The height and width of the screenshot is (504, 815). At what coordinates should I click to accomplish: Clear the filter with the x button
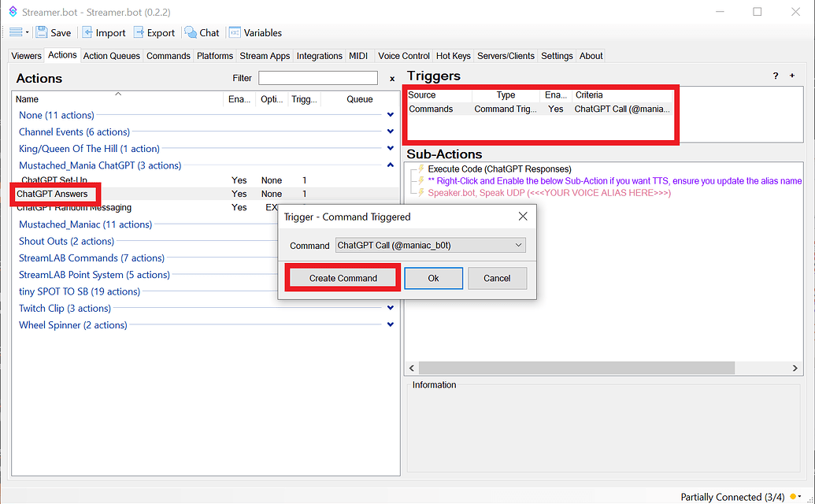pyautogui.click(x=392, y=78)
